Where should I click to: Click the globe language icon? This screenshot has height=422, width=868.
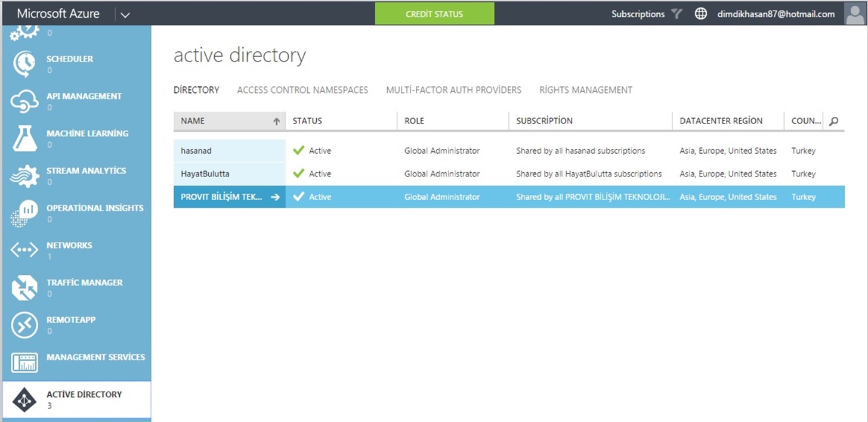[x=701, y=14]
